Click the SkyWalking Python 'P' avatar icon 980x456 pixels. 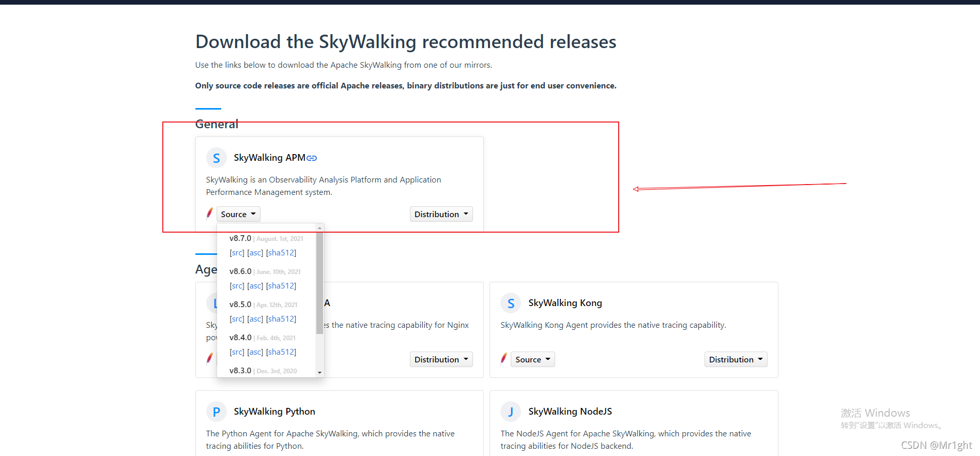tap(217, 412)
